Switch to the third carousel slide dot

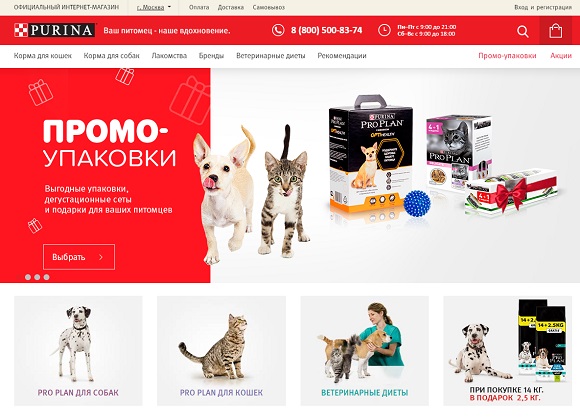coord(46,277)
